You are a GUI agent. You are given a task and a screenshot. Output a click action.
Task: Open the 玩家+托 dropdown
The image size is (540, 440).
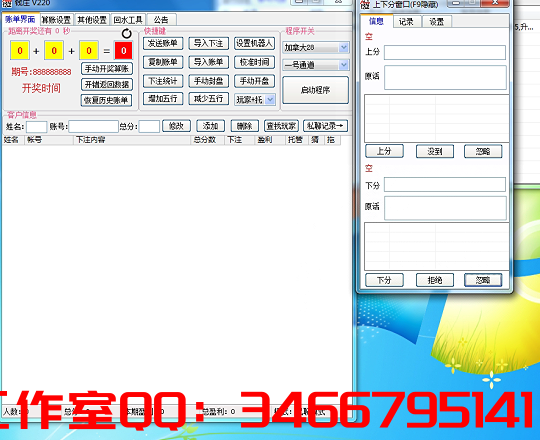coord(270,99)
